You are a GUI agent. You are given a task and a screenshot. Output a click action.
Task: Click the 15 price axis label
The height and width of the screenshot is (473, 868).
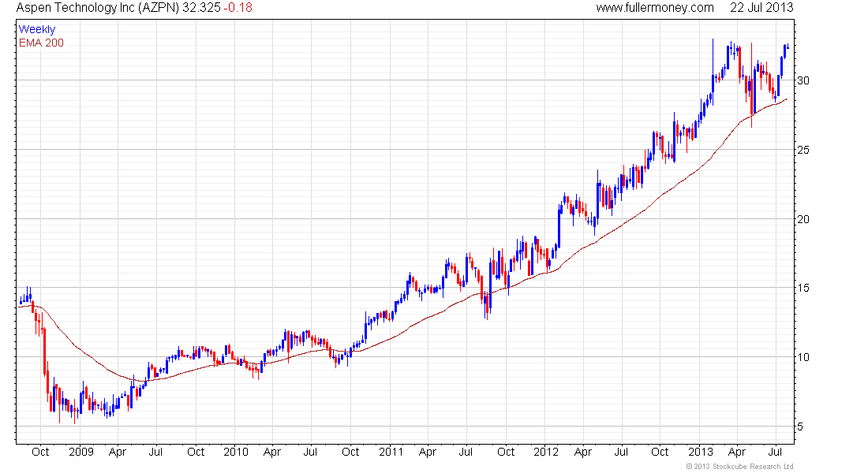803,288
